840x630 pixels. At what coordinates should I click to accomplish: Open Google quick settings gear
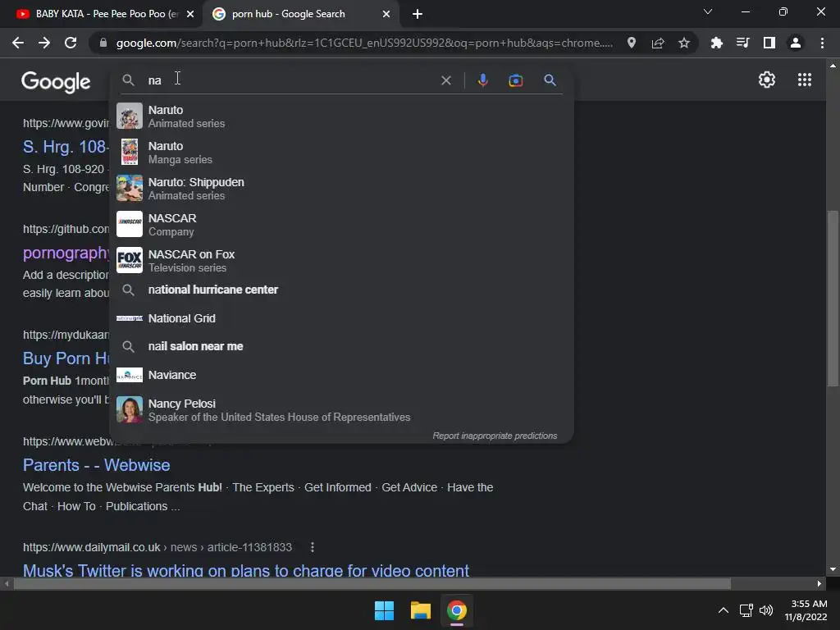(x=767, y=80)
